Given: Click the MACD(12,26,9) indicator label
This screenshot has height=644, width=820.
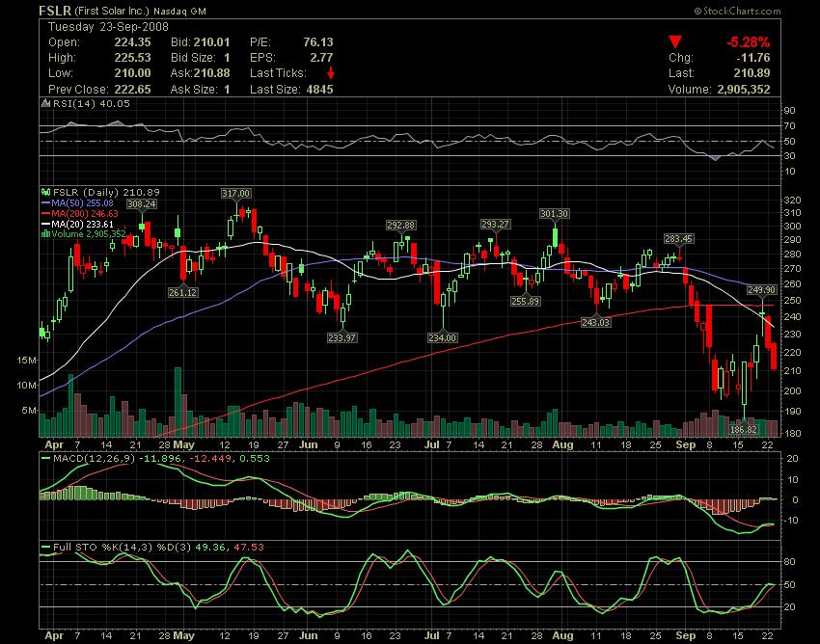Looking at the screenshot, I should click(95, 459).
